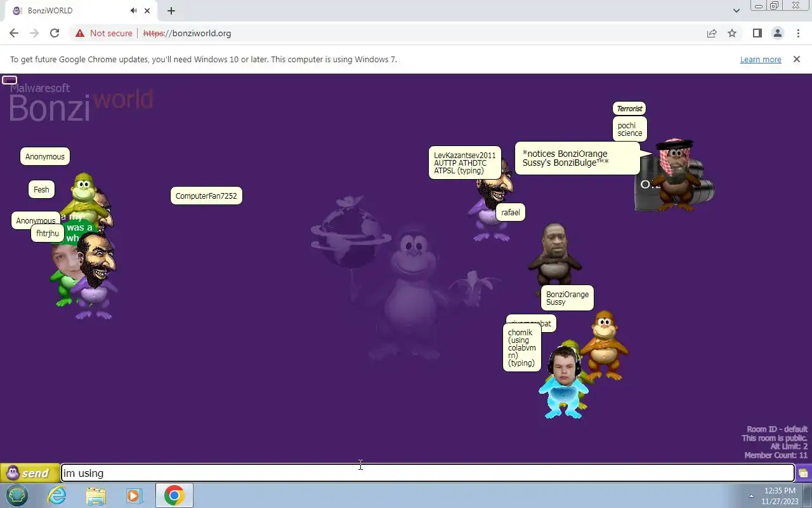The image size is (812, 508).
Task: Open Chrome's three-dot menu
Action: pos(797,33)
